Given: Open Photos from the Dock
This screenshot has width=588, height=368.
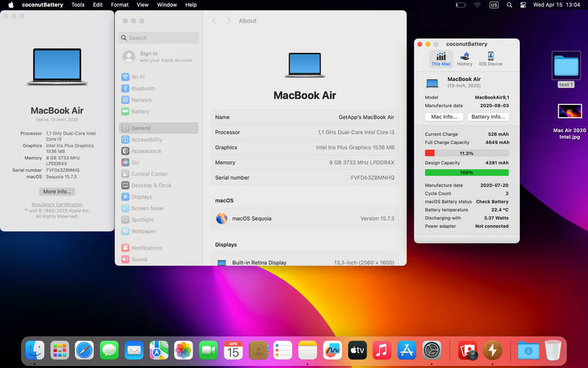Looking at the screenshot, I should 183,350.
